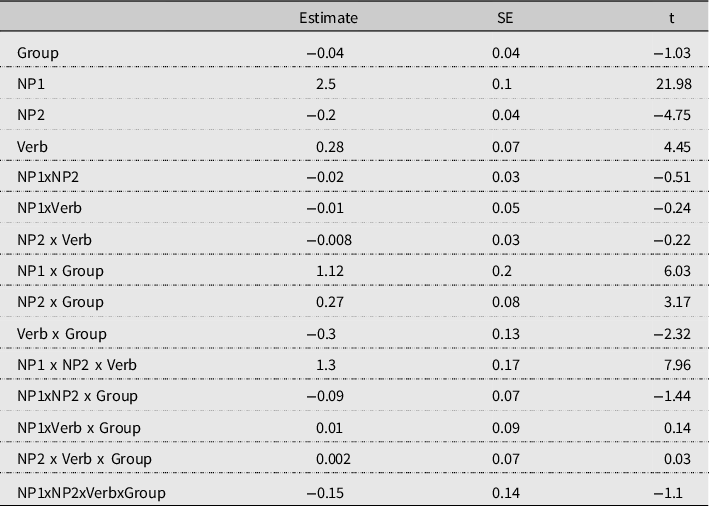Select the estimate value 0.002
The image size is (709, 506).
(330, 459)
